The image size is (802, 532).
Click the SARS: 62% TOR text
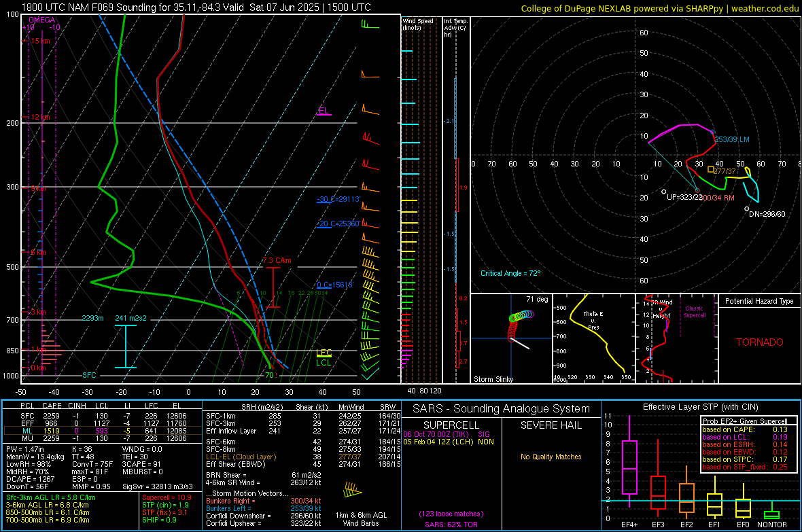pyautogui.click(x=451, y=525)
